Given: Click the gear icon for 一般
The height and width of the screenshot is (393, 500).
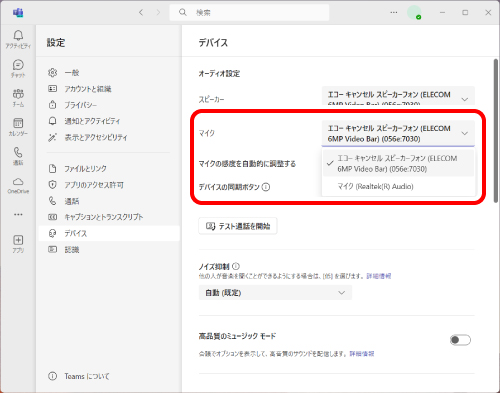Looking at the screenshot, I should tap(52, 72).
